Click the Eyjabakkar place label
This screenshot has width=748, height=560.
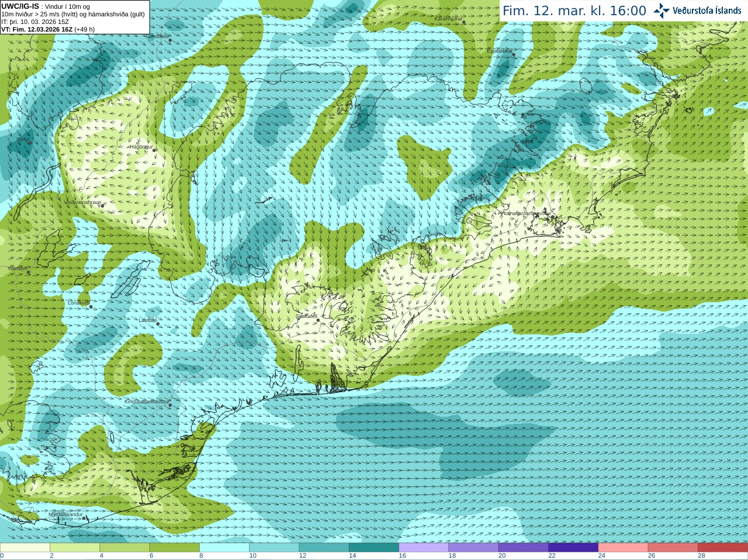tap(500, 51)
